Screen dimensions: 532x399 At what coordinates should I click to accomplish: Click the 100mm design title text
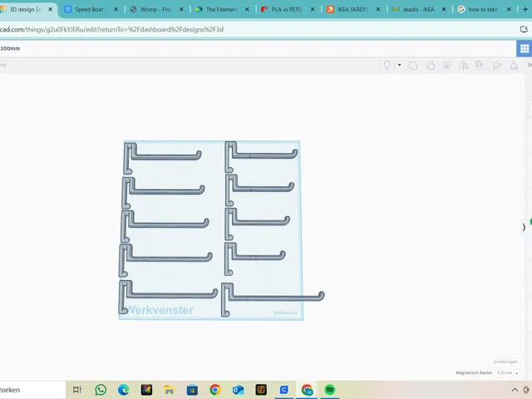pyautogui.click(x=10, y=48)
